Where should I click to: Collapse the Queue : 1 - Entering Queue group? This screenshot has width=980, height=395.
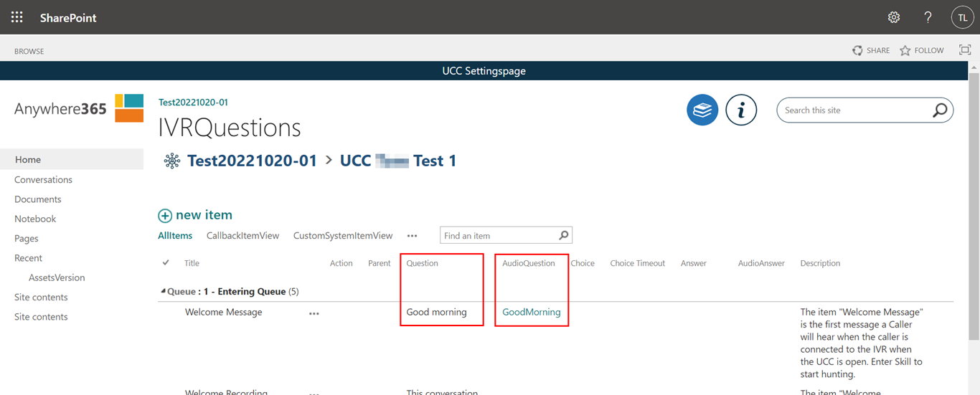(x=163, y=292)
